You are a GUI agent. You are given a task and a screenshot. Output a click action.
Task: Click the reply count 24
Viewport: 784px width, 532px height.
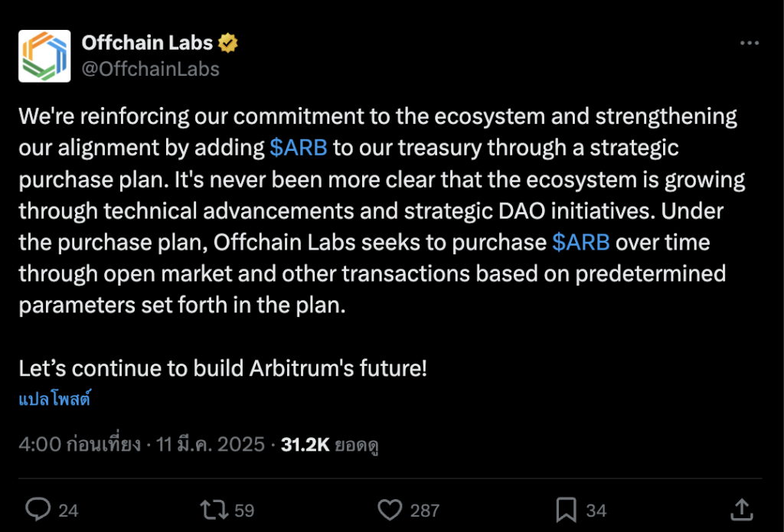(x=69, y=510)
